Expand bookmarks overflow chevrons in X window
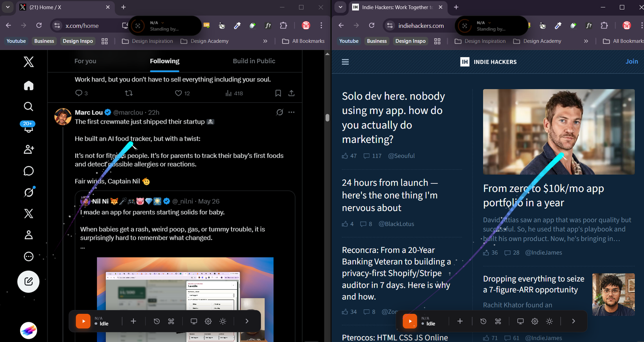This screenshot has height=342, width=644. point(265,41)
